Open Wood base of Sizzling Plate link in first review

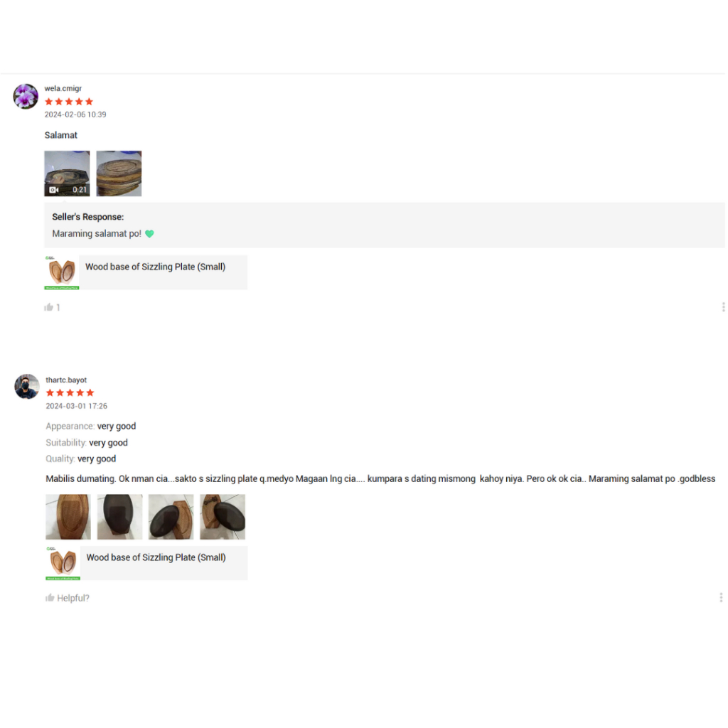coord(156,267)
